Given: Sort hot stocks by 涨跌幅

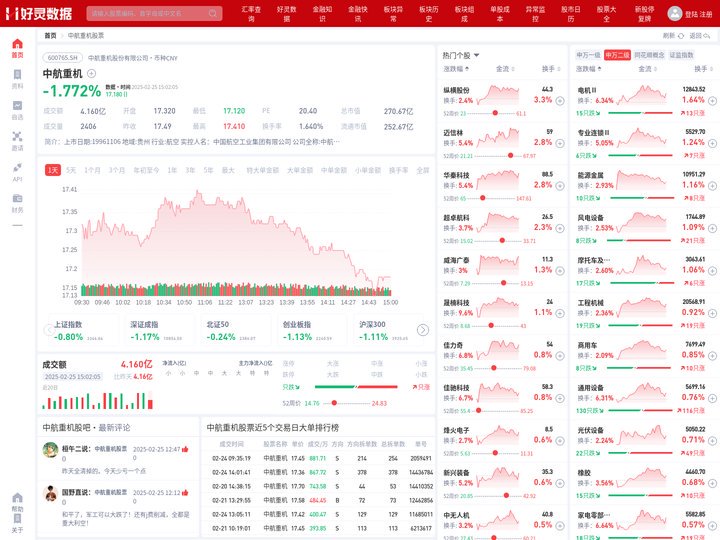Looking at the screenshot, I should (x=456, y=69).
